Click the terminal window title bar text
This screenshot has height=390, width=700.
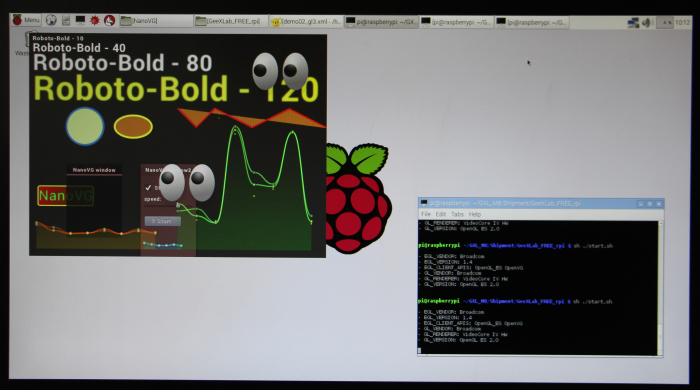click(x=505, y=203)
